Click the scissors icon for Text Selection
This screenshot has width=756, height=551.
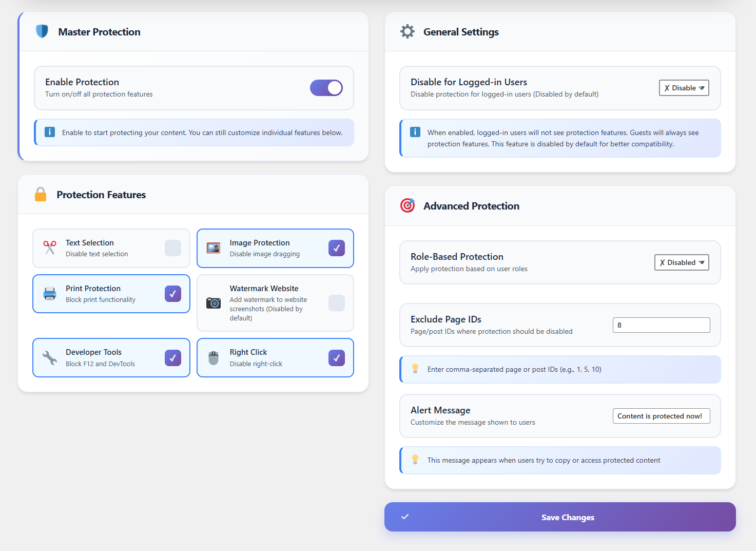pyautogui.click(x=49, y=248)
